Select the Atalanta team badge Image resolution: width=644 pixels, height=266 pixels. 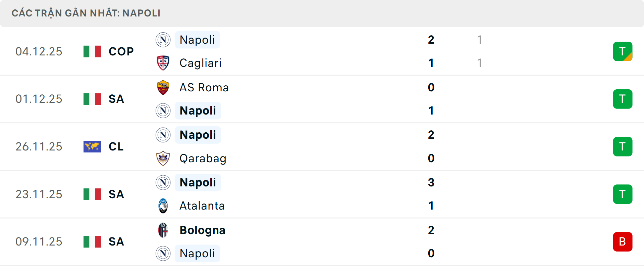pos(163,206)
